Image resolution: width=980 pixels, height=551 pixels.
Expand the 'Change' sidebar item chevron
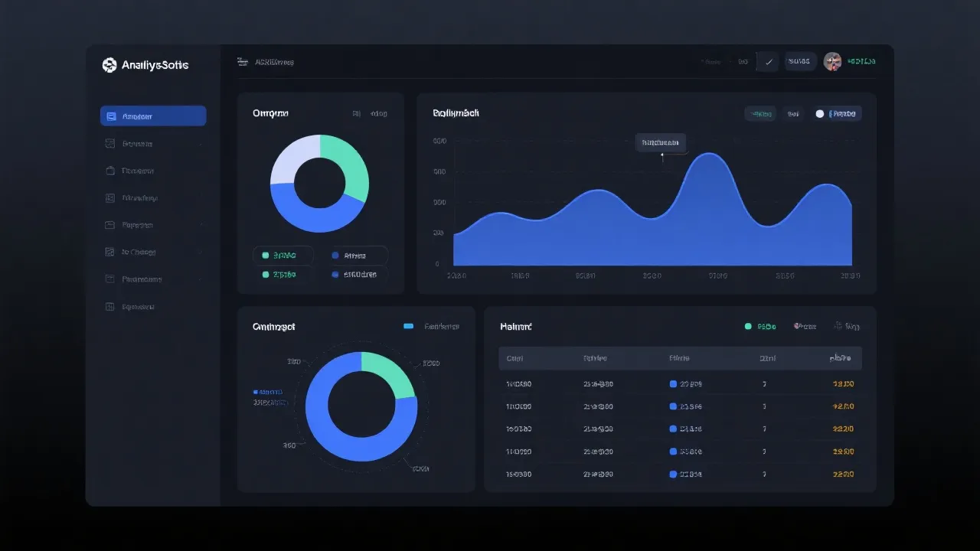(201, 252)
